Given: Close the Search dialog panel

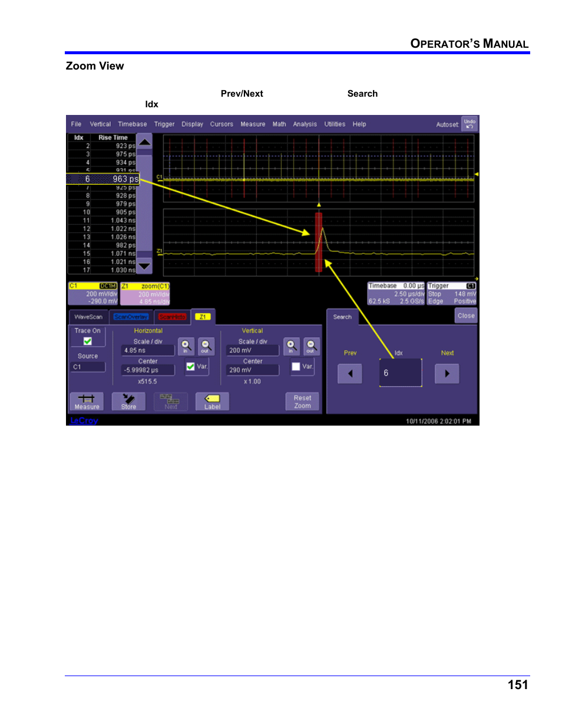Looking at the screenshot, I should (x=466, y=315).
